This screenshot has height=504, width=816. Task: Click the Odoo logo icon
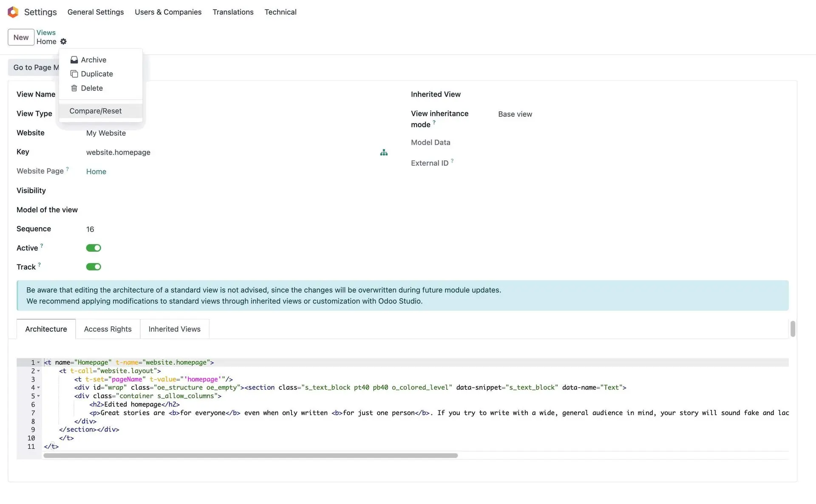[x=13, y=12]
